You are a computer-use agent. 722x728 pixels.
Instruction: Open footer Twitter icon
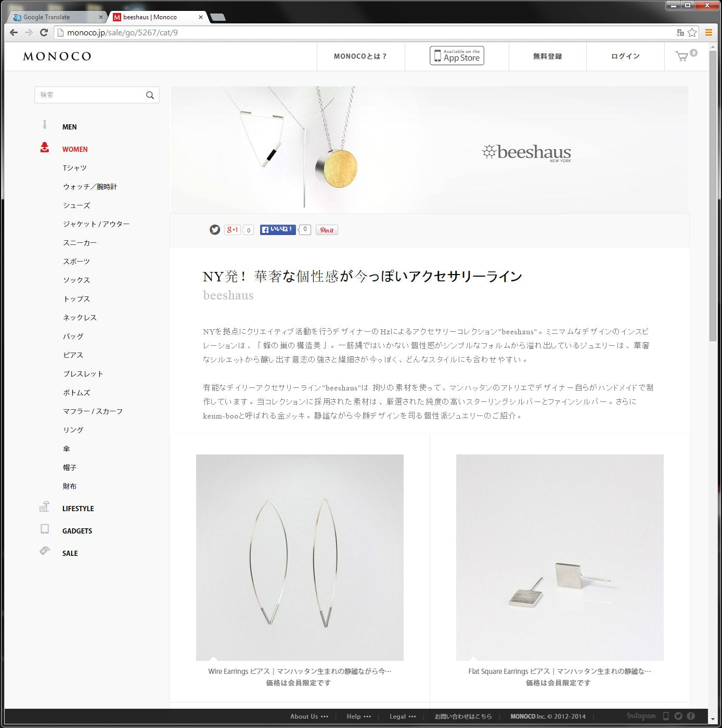[678, 716]
